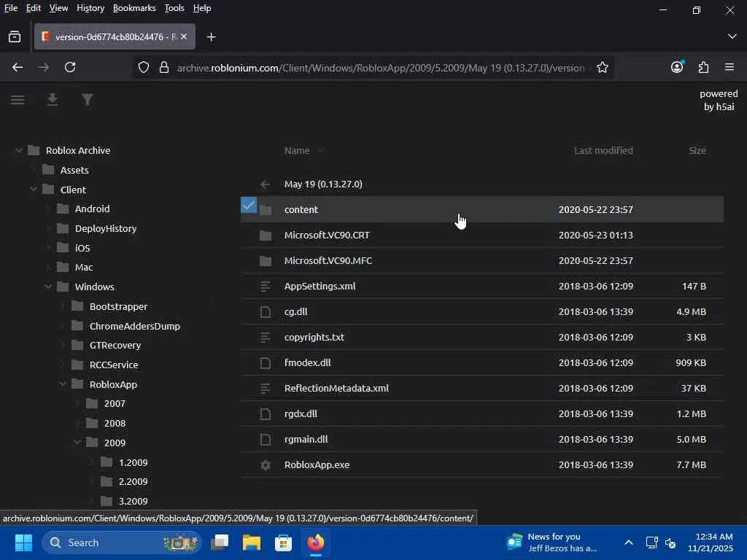747x560 pixels.
Task: Click the Firefox back arrow
Action: tap(18, 68)
